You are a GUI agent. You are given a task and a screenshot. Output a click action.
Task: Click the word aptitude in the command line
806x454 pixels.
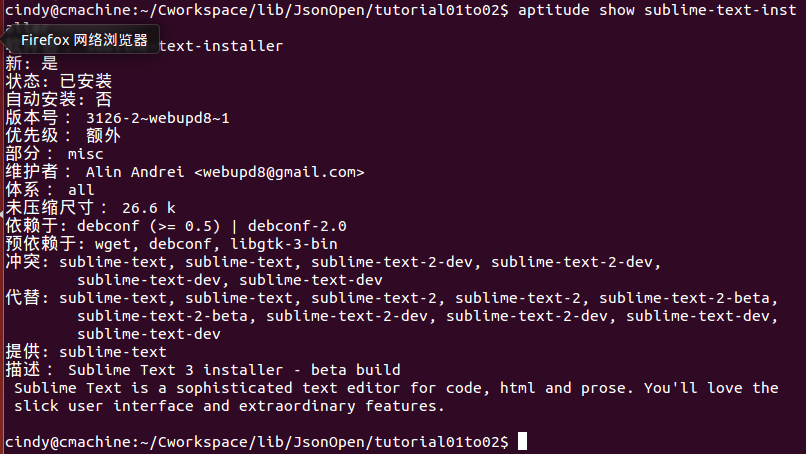pos(554,10)
